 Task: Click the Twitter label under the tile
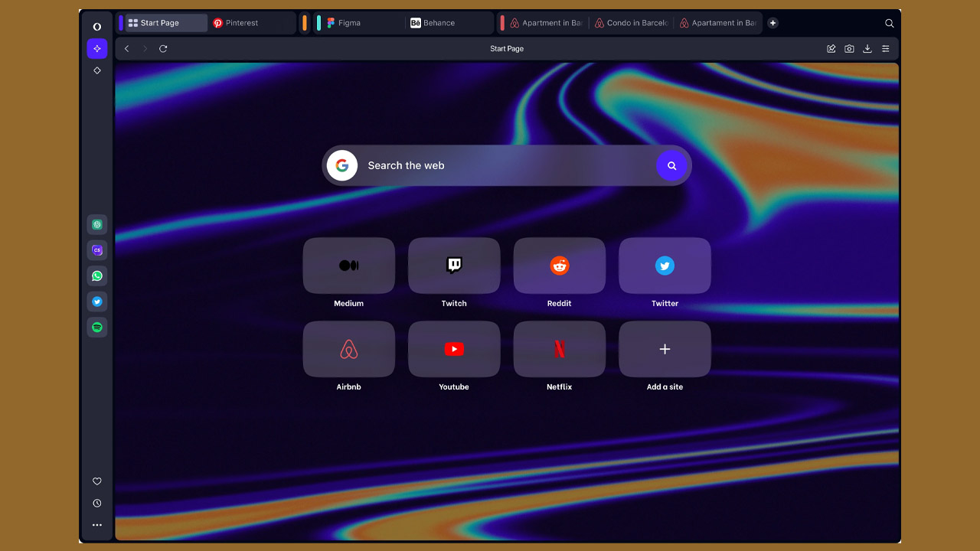[x=665, y=304]
